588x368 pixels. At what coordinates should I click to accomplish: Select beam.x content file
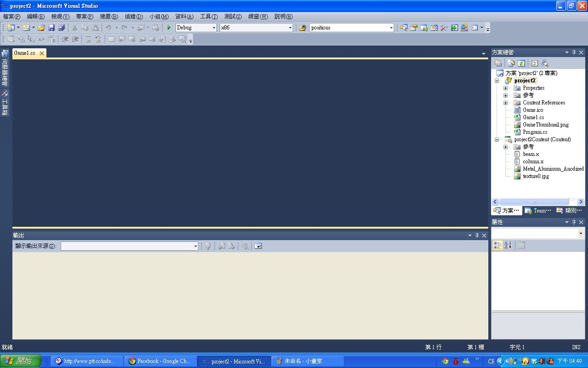click(531, 154)
